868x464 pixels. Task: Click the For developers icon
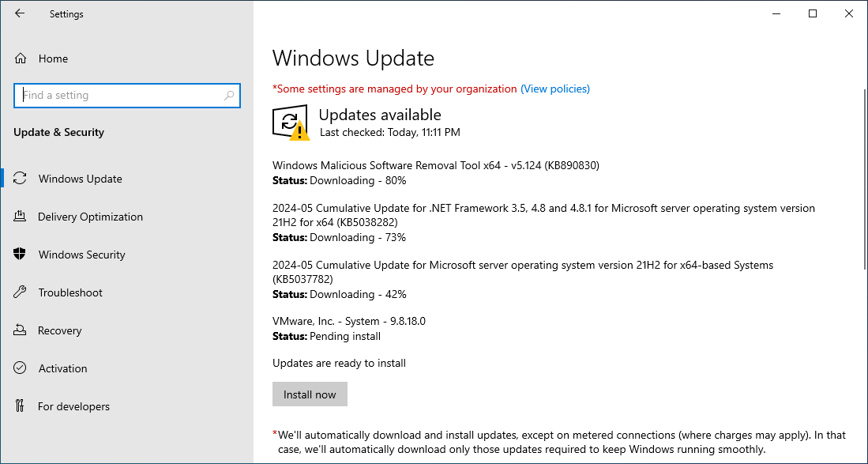pyautogui.click(x=21, y=406)
